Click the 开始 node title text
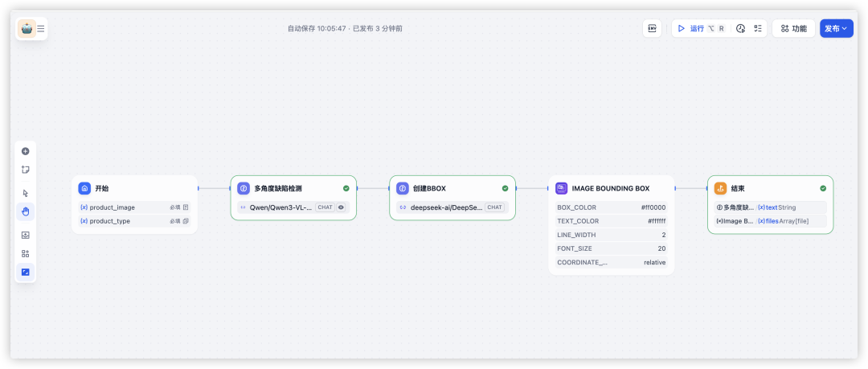The width and height of the screenshot is (868, 369). (102, 188)
